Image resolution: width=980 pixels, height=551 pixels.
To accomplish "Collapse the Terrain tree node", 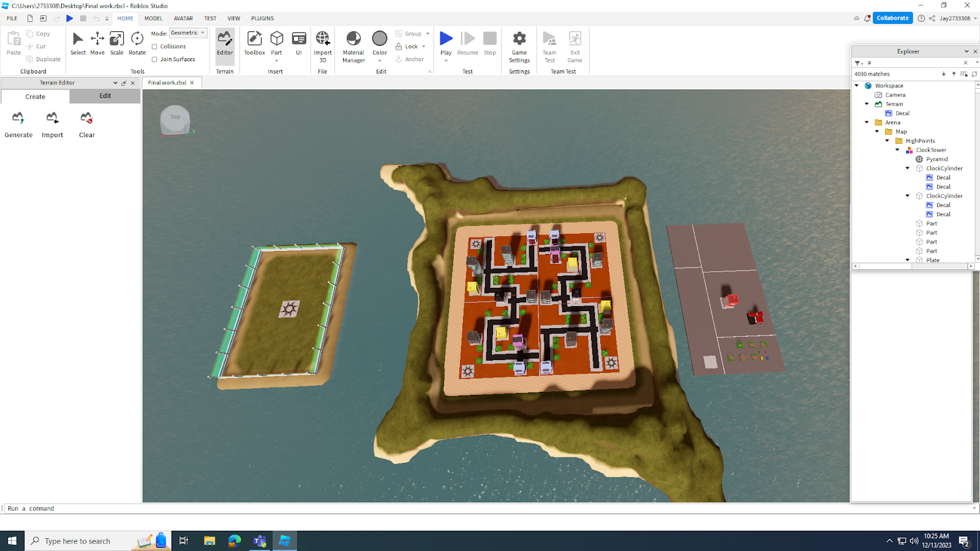I will tap(867, 104).
